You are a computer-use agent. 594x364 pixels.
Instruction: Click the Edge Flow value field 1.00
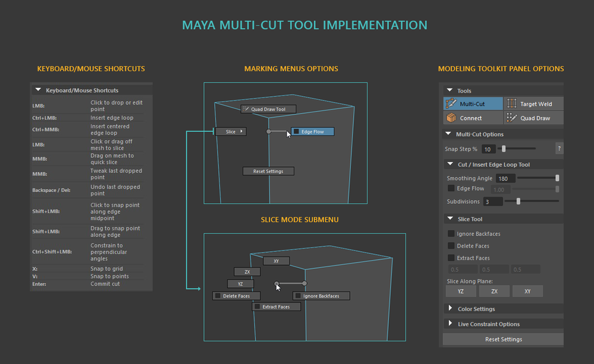[501, 189]
